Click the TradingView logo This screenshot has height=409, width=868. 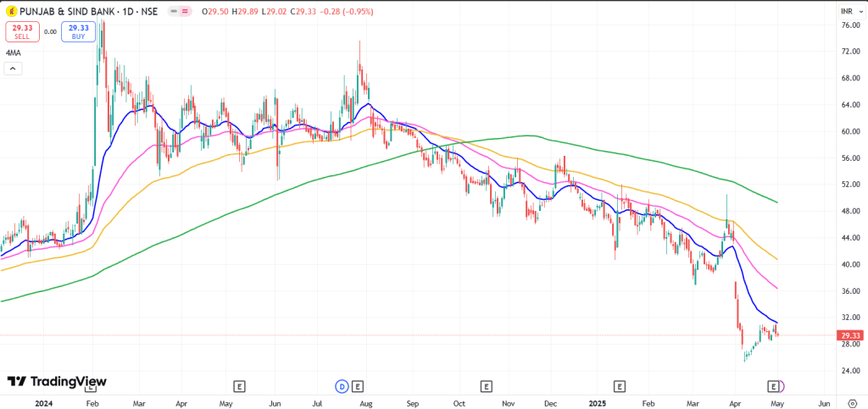(57, 381)
